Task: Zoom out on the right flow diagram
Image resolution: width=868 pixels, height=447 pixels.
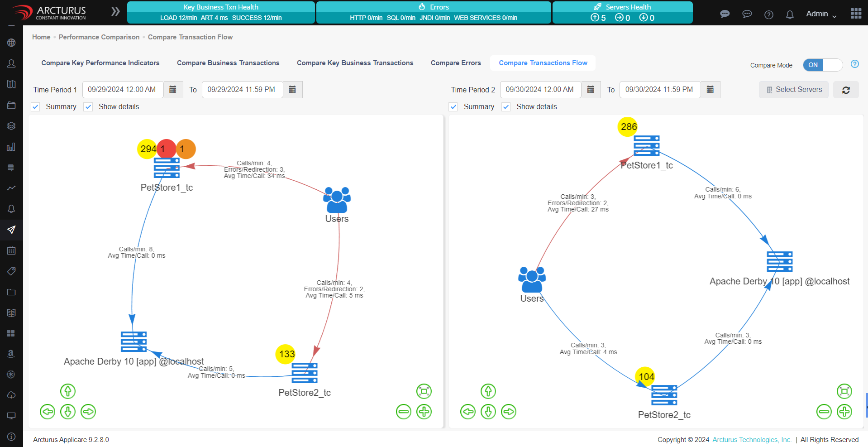Action: click(824, 412)
